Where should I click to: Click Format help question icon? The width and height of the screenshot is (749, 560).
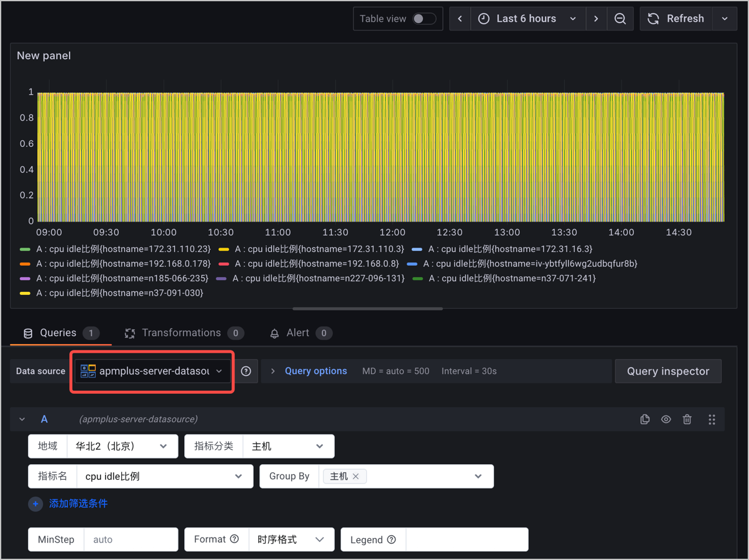coord(235,539)
